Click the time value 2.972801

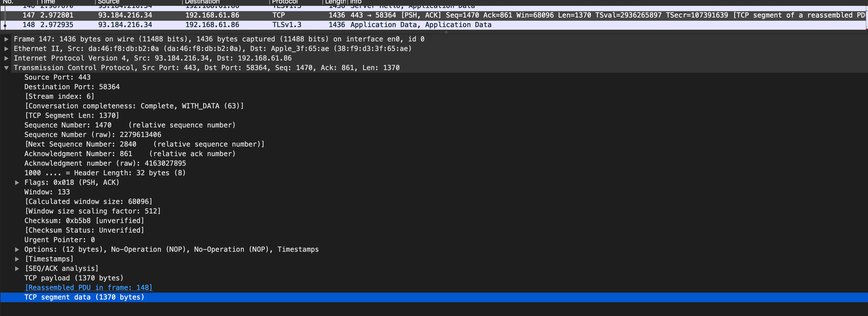tap(57, 15)
